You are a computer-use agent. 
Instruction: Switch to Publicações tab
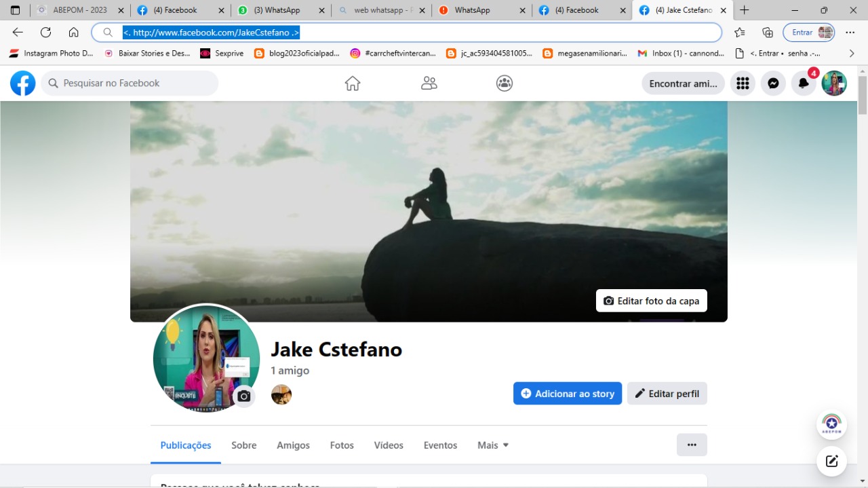point(186,445)
